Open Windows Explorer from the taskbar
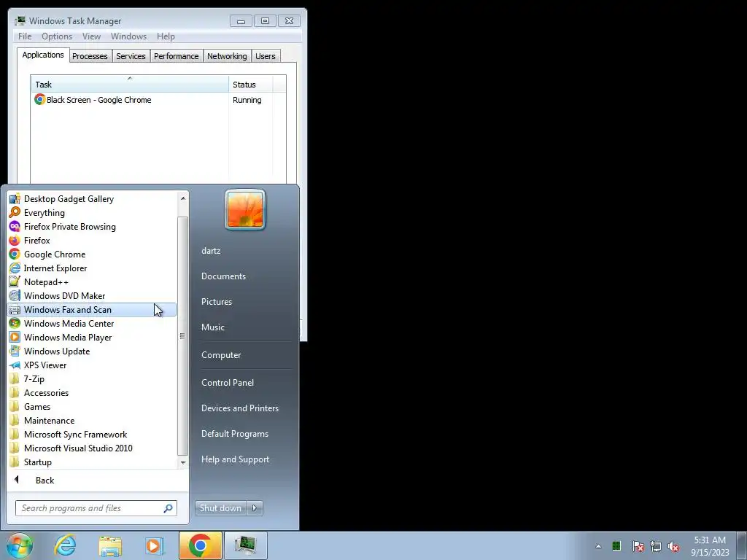This screenshot has height=560, width=747. (x=110, y=545)
